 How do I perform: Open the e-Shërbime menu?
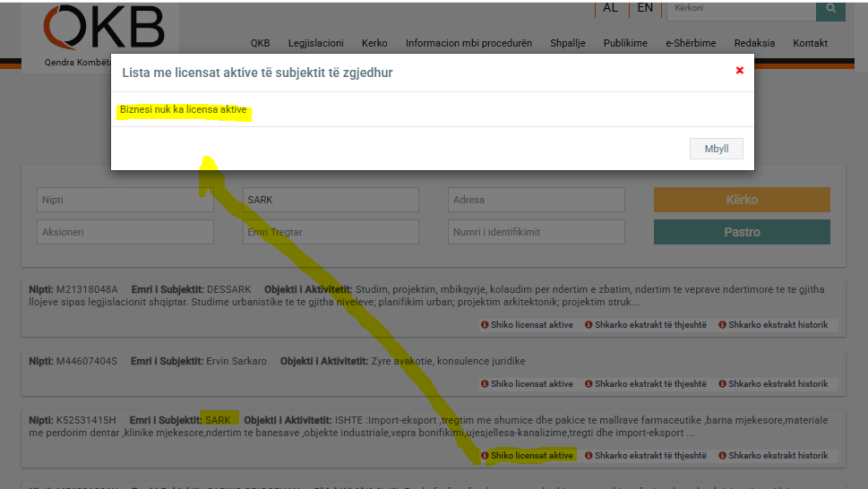click(691, 43)
